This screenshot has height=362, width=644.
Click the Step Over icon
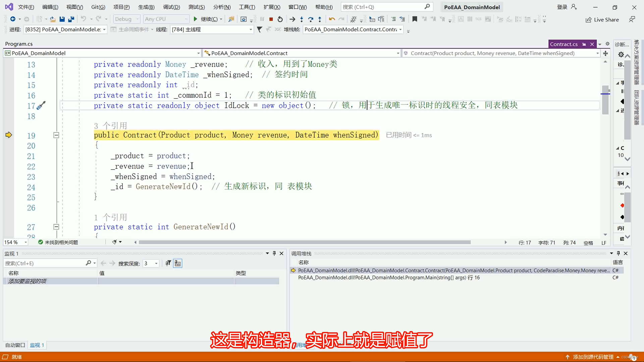(x=311, y=19)
